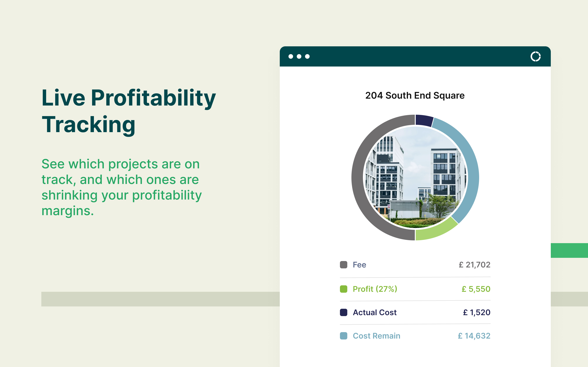Image resolution: width=588 pixels, height=367 pixels.
Task: Click the navy Actual Cost legend swatch
Action: pos(343,312)
